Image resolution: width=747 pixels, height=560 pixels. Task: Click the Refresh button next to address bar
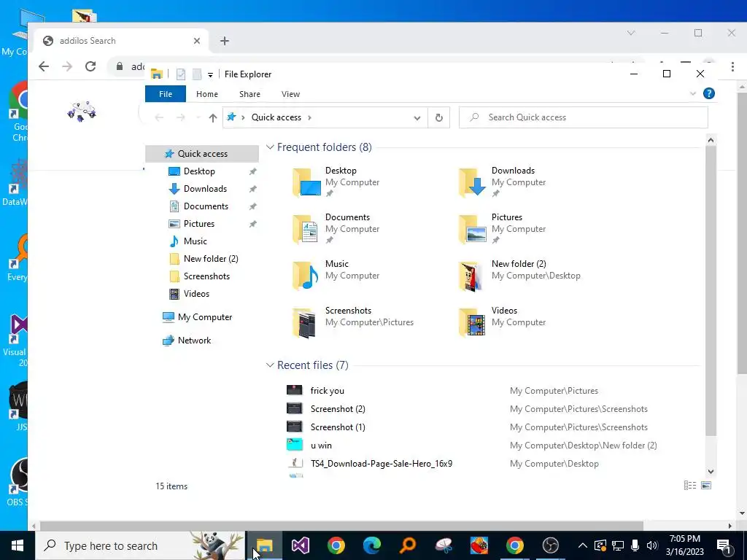pyautogui.click(x=438, y=117)
